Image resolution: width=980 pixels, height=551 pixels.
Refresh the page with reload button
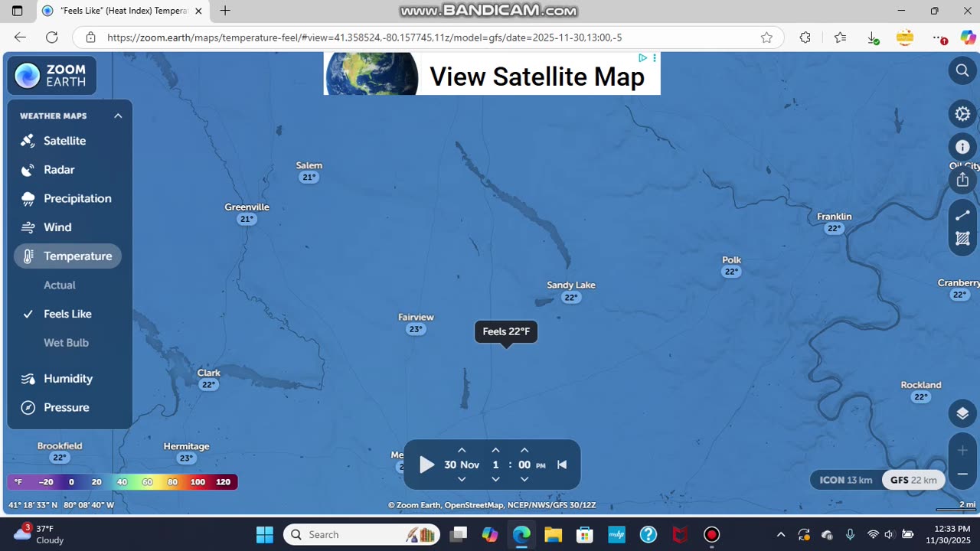[52, 37]
